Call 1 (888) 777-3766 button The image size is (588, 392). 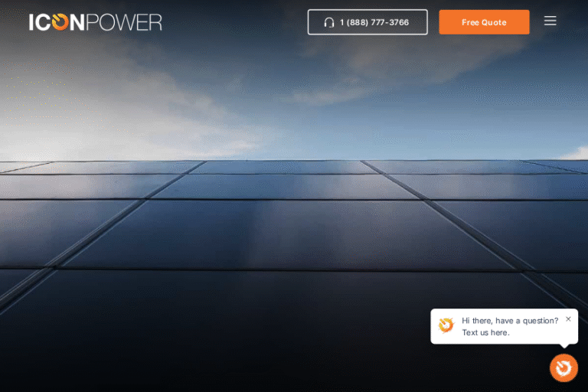[x=367, y=22]
